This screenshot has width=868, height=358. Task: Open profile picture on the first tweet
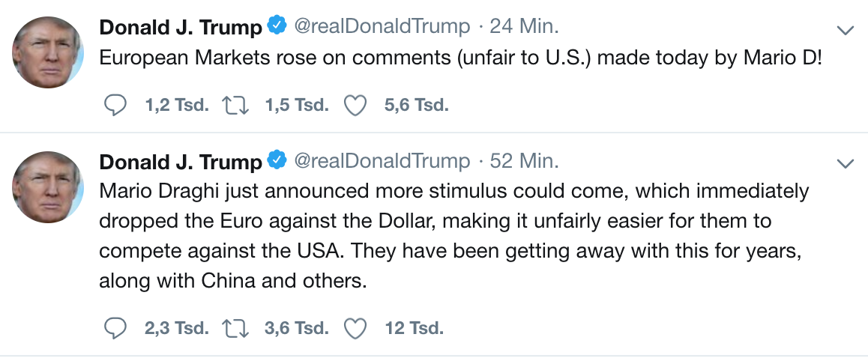click(x=48, y=53)
